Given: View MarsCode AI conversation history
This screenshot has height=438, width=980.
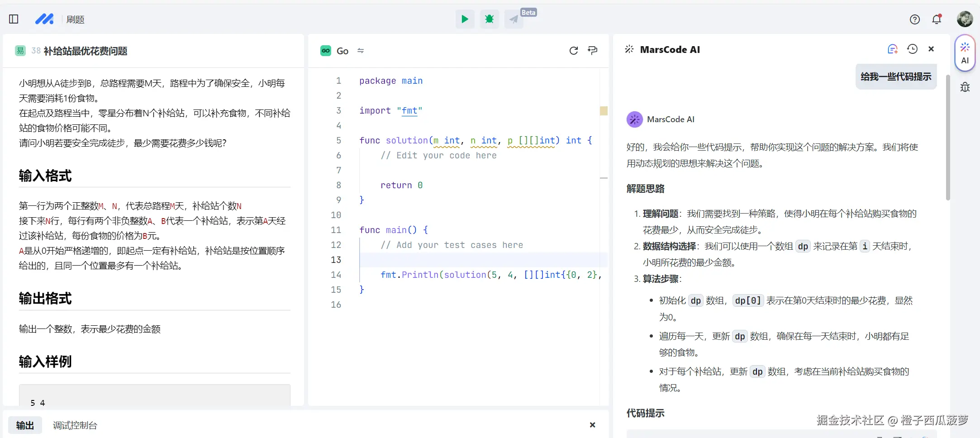Looking at the screenshot, I should [912, 49].
